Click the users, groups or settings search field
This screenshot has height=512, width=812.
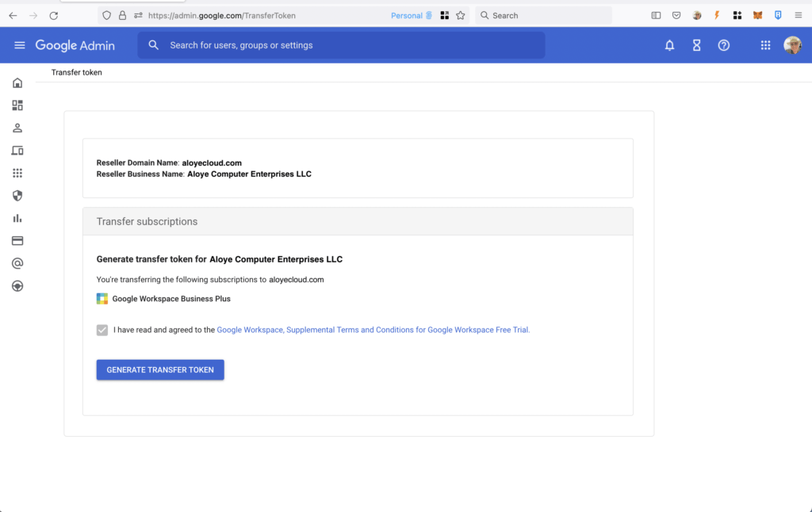pyautogui.click(x=341, y=45)
